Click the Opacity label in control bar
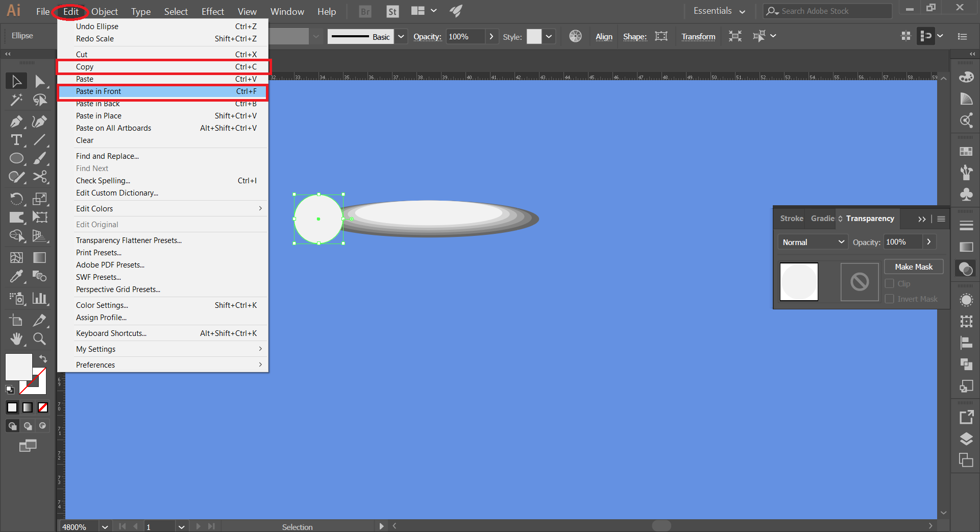Viewport: 980px width, 532px height. [x=427, y=36]
